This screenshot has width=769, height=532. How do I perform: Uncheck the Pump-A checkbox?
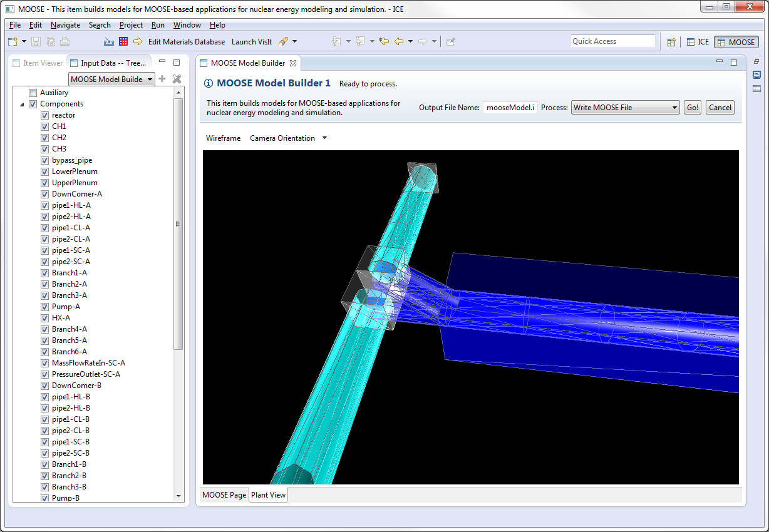coord(44,307)
